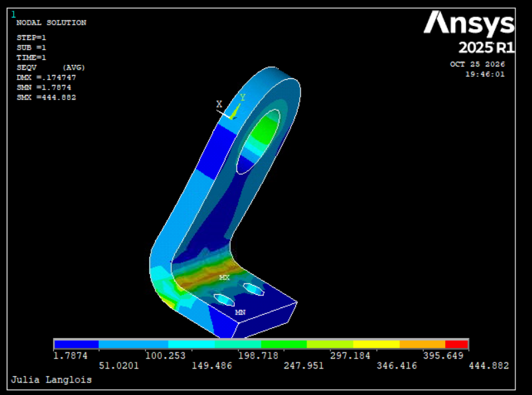
Task: Click the STEP=1 text
Action: coord(31,37)
